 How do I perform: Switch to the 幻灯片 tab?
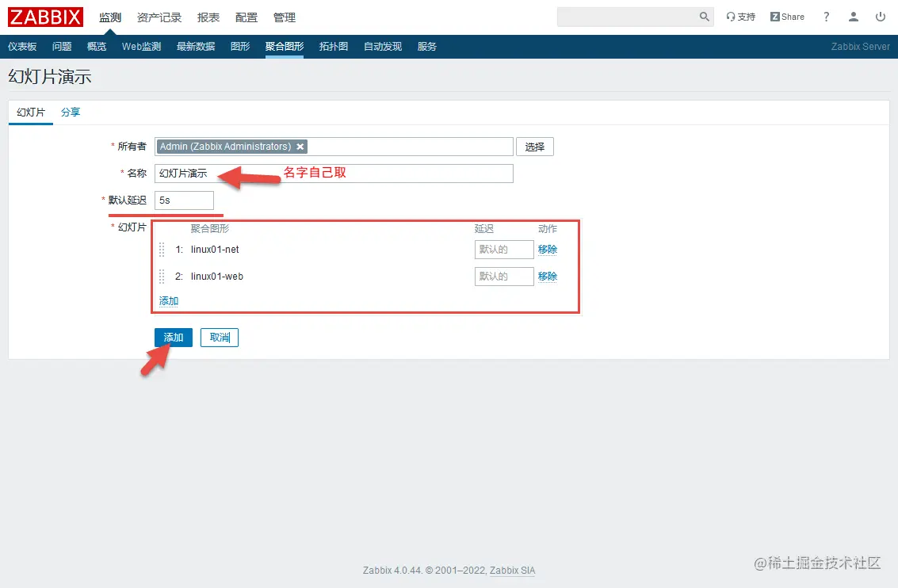coord(31,113)
